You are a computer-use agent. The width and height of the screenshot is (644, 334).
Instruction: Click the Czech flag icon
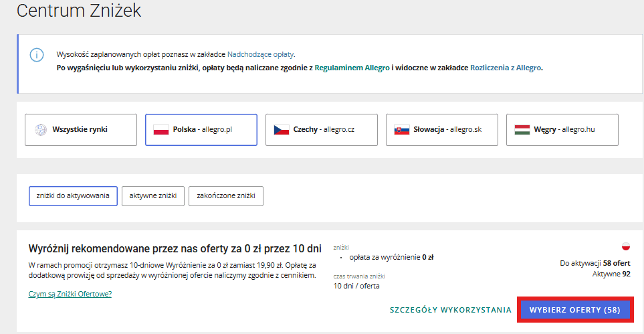pos(282,130)
